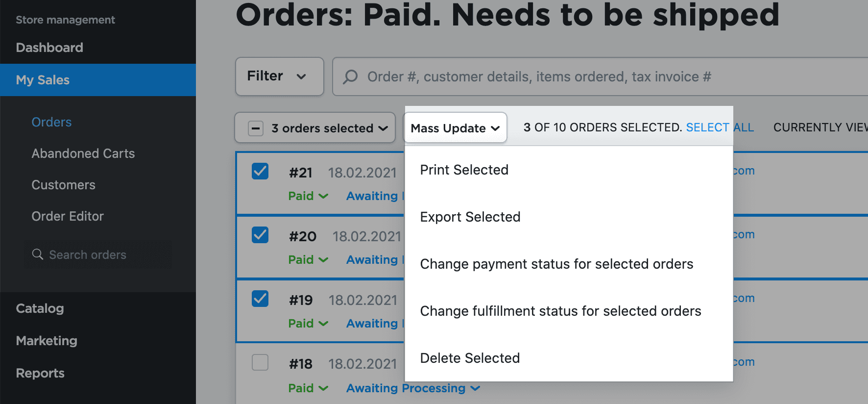Open the Paid status dropdown for order #21
Image resolution: width=868 pixels, height=404 pixels.
pyautogui.click(x=308, y=196)
